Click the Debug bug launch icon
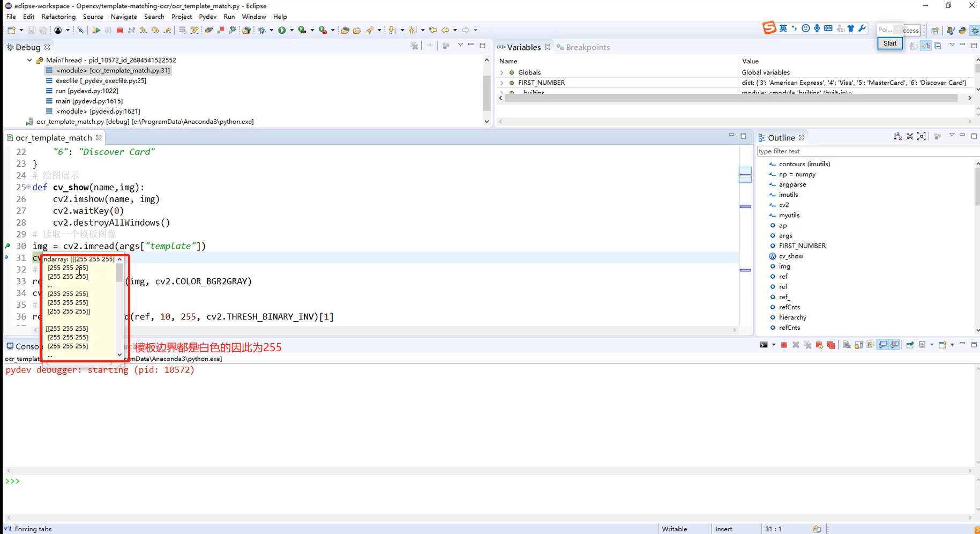The image size is (980, 534). 262,31
